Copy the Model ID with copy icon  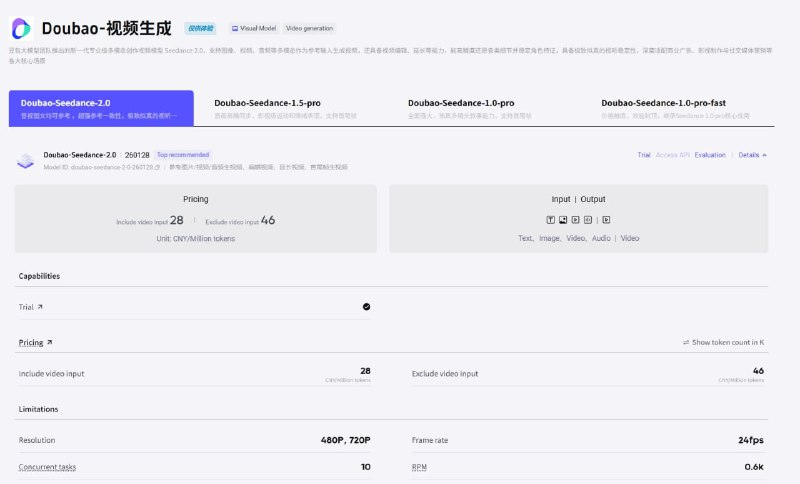[157, 167]
